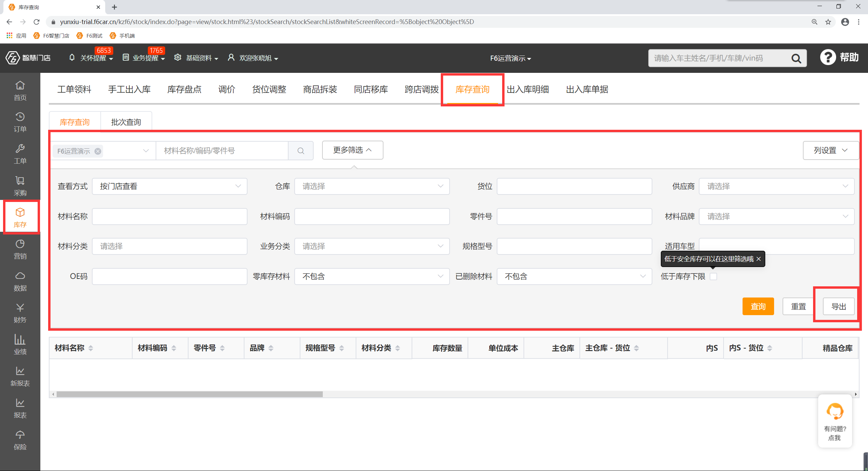
Task: Sort by 材料编码 column
Action: click(x=174, y=348)
